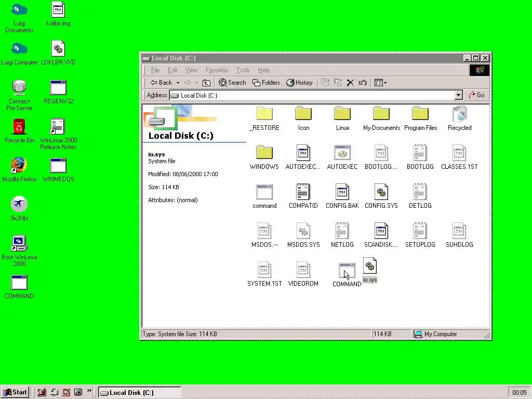Open the Edit menu

(x=172, y=70)
